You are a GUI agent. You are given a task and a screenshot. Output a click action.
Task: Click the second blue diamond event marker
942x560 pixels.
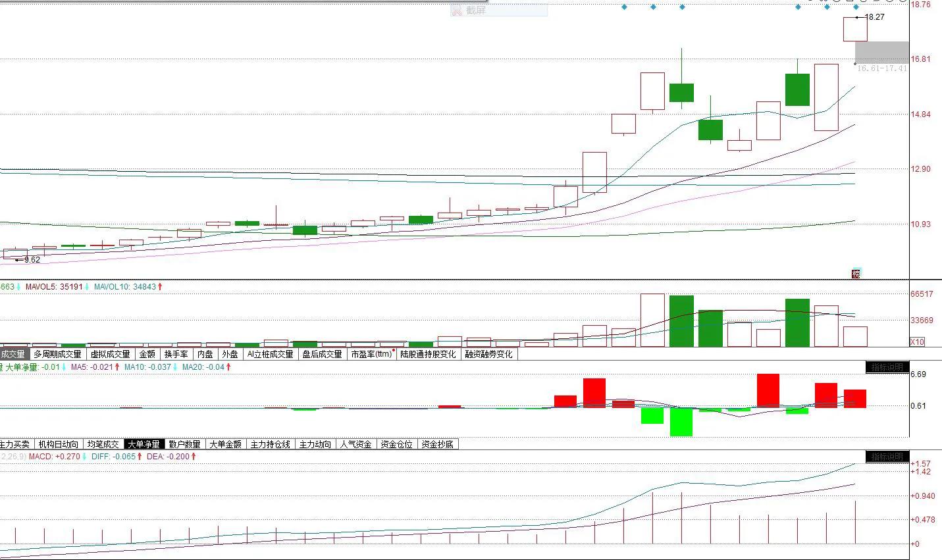point(654,7)
